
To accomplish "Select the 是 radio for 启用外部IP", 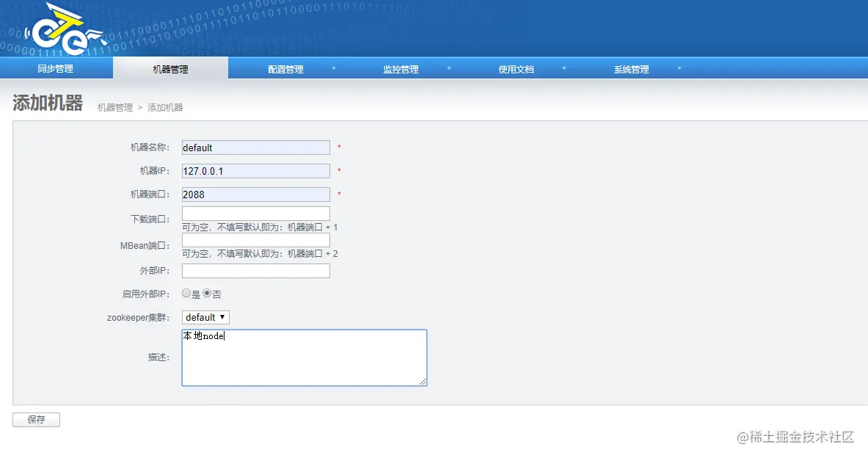I will tap(187, 294).
